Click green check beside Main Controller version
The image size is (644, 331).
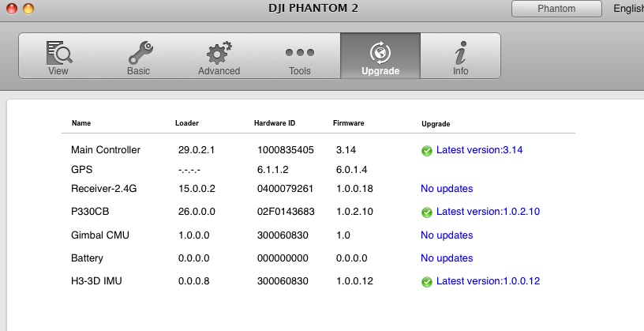427,151
